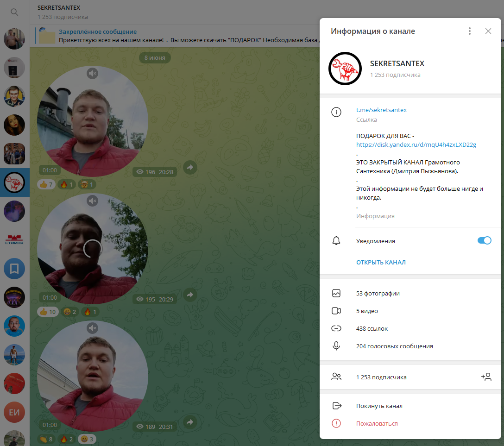Open the SEKRETSANTEX channel avatar in info panel
The width and height of the screenshot is (504, 446).
pos(345,69)
